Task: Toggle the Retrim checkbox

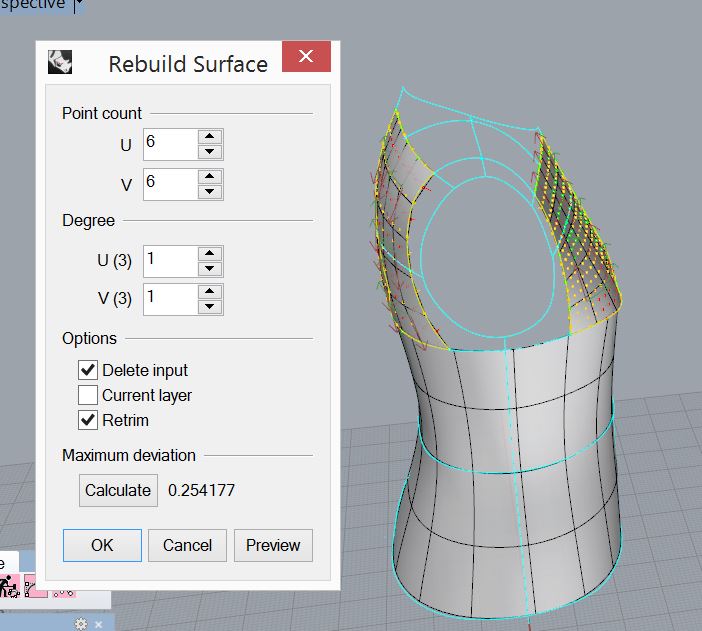Action: 87,420
